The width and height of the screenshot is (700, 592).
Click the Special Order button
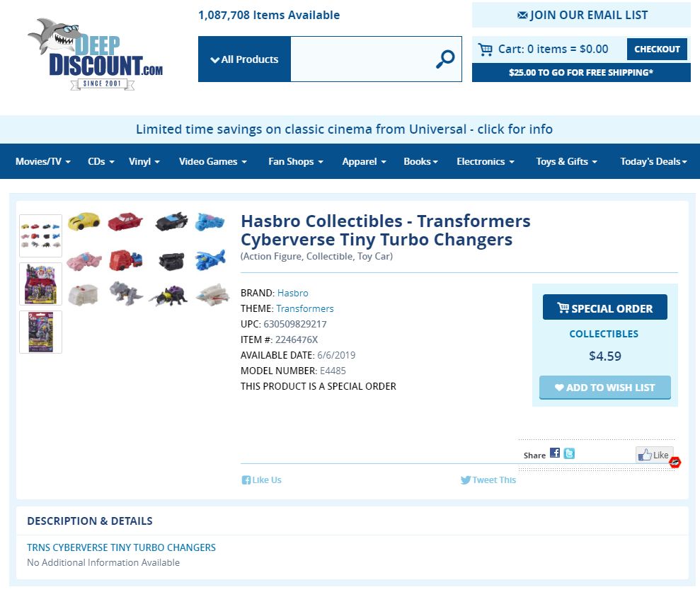605,307
